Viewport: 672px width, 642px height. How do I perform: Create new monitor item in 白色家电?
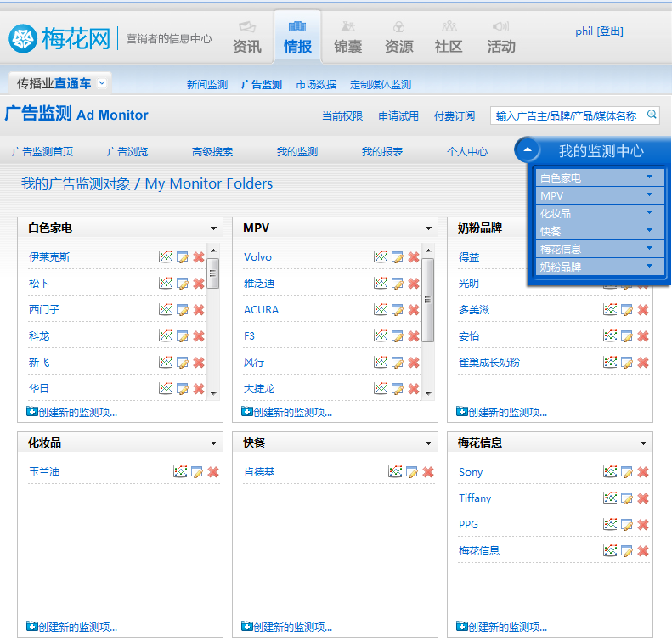(x=71, y=412)
